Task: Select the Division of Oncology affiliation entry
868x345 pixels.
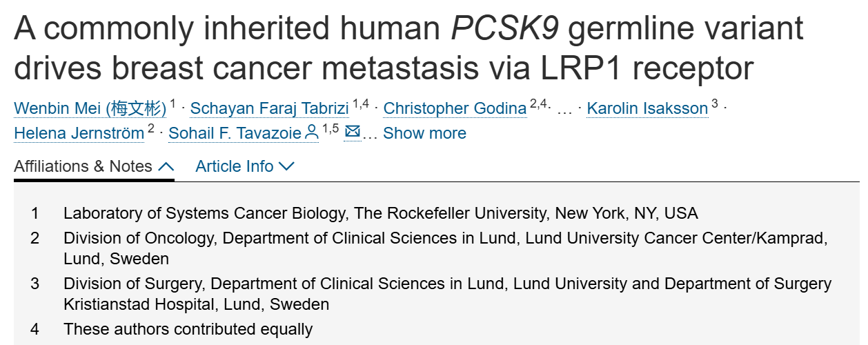Action: [446, 248]
